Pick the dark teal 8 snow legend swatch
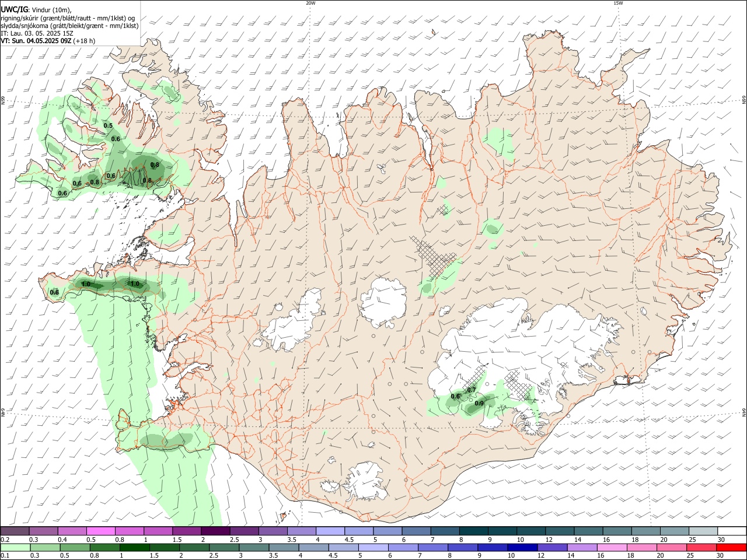The height and width of the screenshot is (560, 747). point(473,531)
